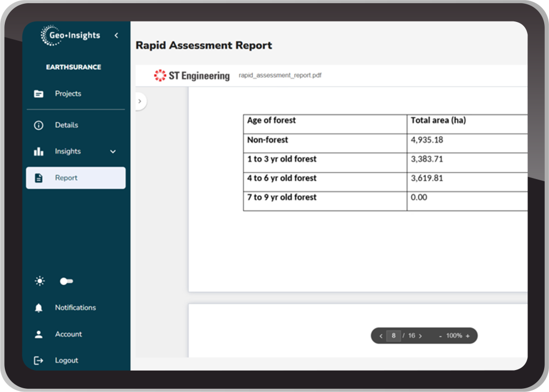Open the Projects folder icon
This screenshot has width=549, height=392.
[39, 94]
